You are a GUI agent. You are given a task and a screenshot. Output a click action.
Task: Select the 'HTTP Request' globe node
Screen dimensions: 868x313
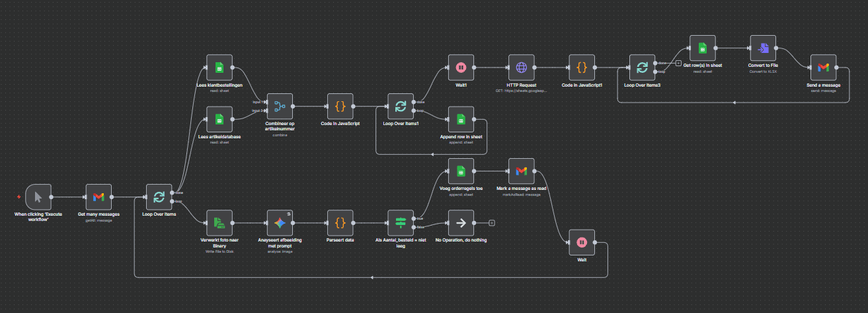coord(521,67)
